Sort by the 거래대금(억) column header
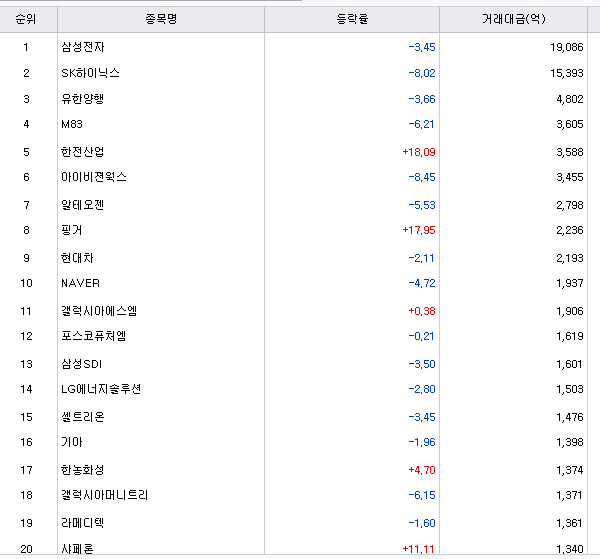Image resolution: width=600 pixels, height=559 pixels. pos(514,19)
